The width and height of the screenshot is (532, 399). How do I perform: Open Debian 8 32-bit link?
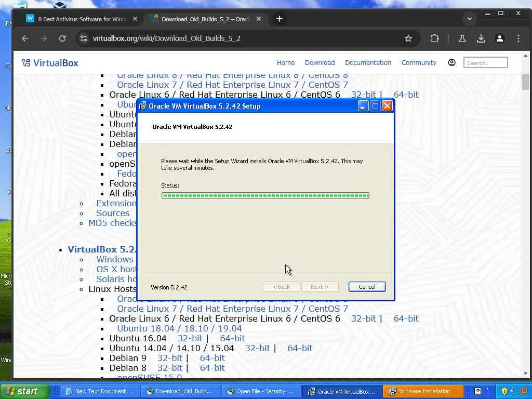tap(170, 368)
